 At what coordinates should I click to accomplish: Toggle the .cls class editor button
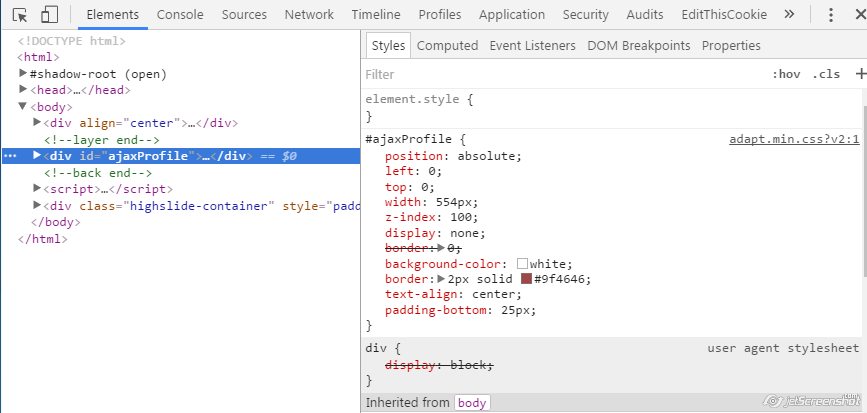826,74
